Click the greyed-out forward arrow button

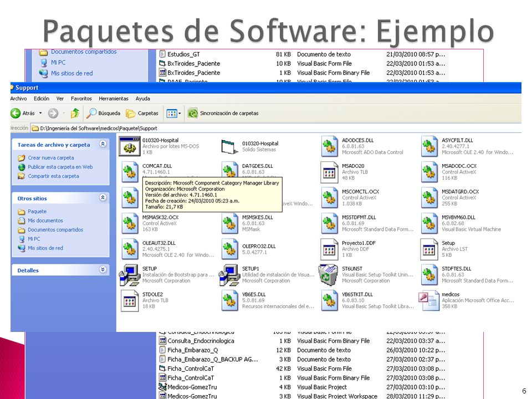click(x=53, y=113)
